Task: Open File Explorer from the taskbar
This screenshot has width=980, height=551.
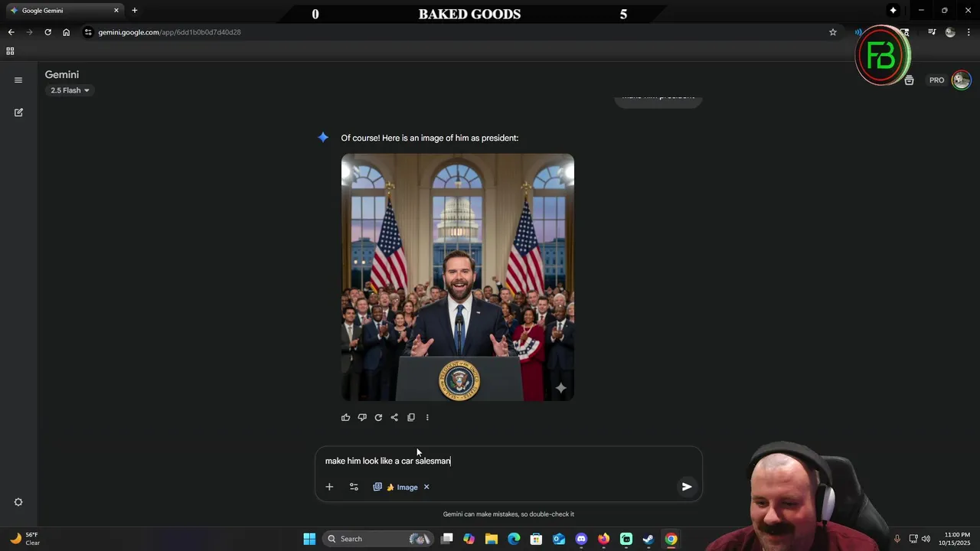Action: pyautogui.click(x=492, y=539)
